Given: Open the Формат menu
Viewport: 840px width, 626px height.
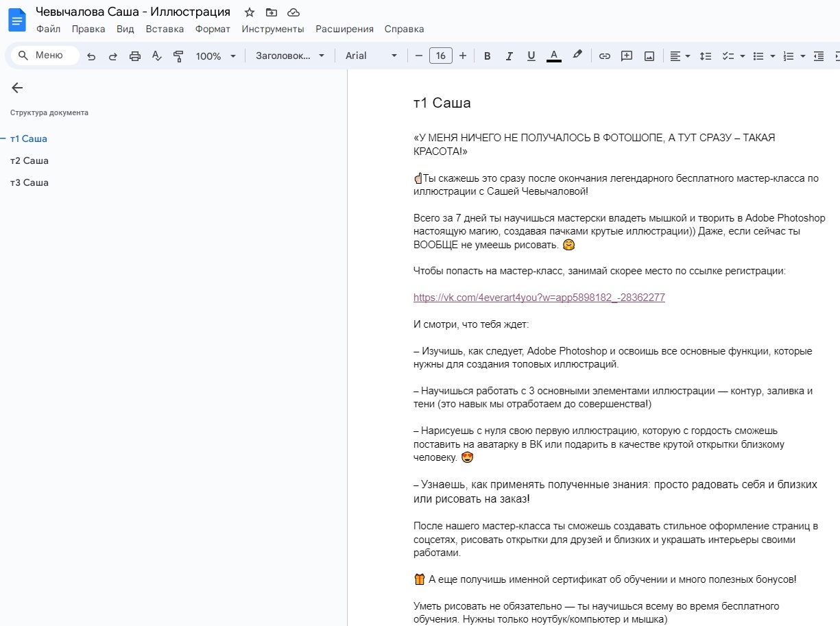Looking at the screenshot, I should (213, 29).
